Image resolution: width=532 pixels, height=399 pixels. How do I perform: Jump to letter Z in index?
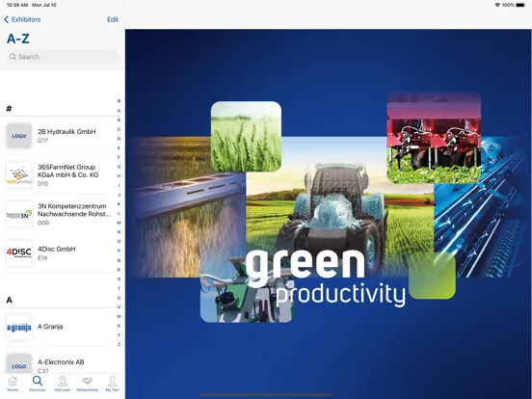pyautogui.click(x=119, y=344)
